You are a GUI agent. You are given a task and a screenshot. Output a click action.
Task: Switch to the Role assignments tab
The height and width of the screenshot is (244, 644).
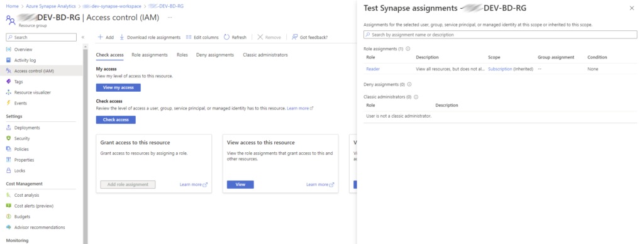point(150,55)
